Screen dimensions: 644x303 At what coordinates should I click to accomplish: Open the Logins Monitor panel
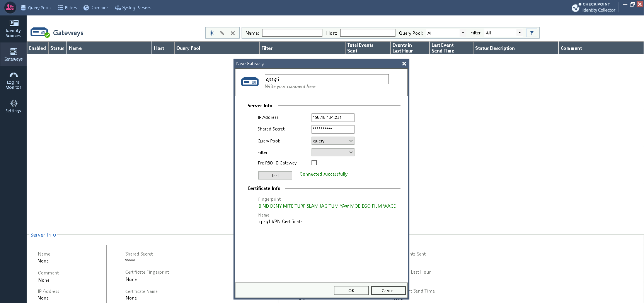coord(13,80)
